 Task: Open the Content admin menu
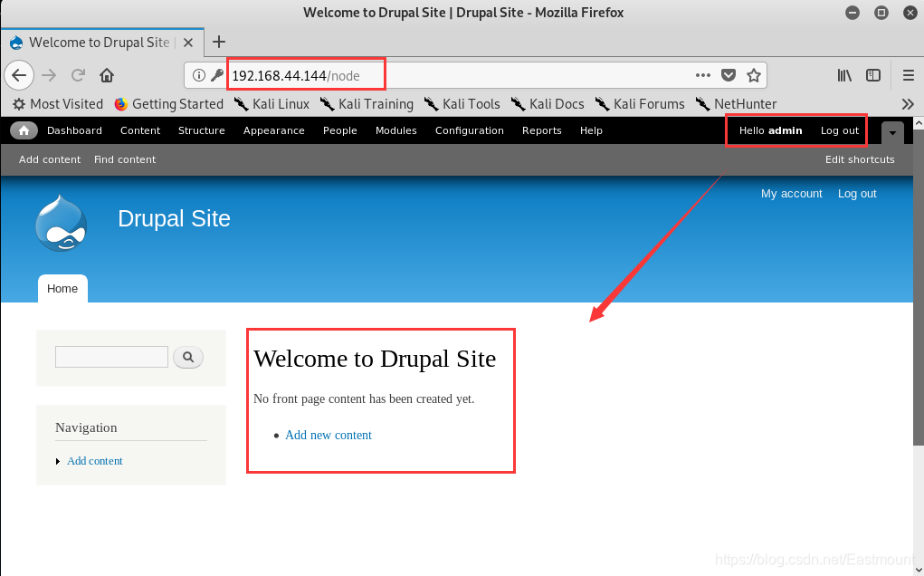(140, 131)
